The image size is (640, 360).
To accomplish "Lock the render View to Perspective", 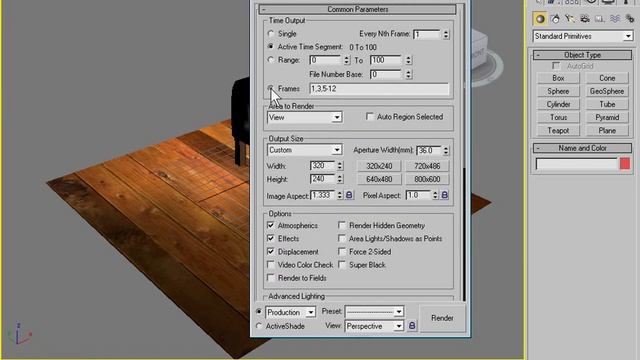I will 412,326.
